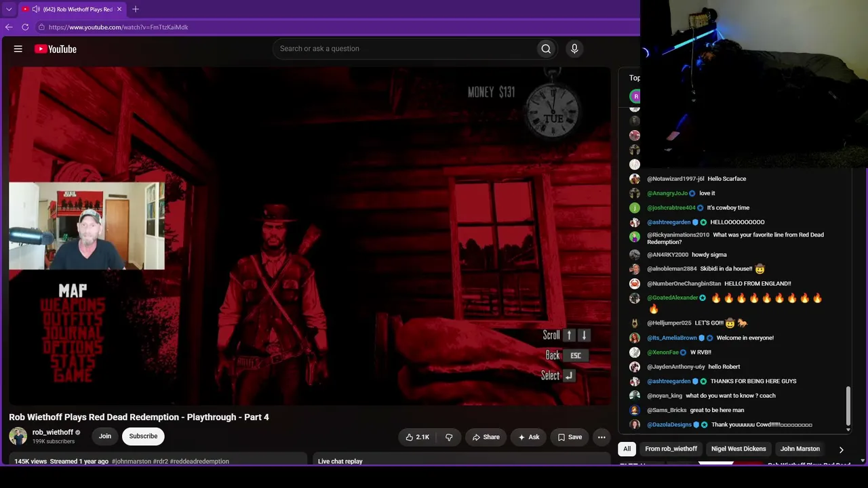Open avatar of @Sams_Bricks in chat
The image size is (868, 488).
(635, 410)
